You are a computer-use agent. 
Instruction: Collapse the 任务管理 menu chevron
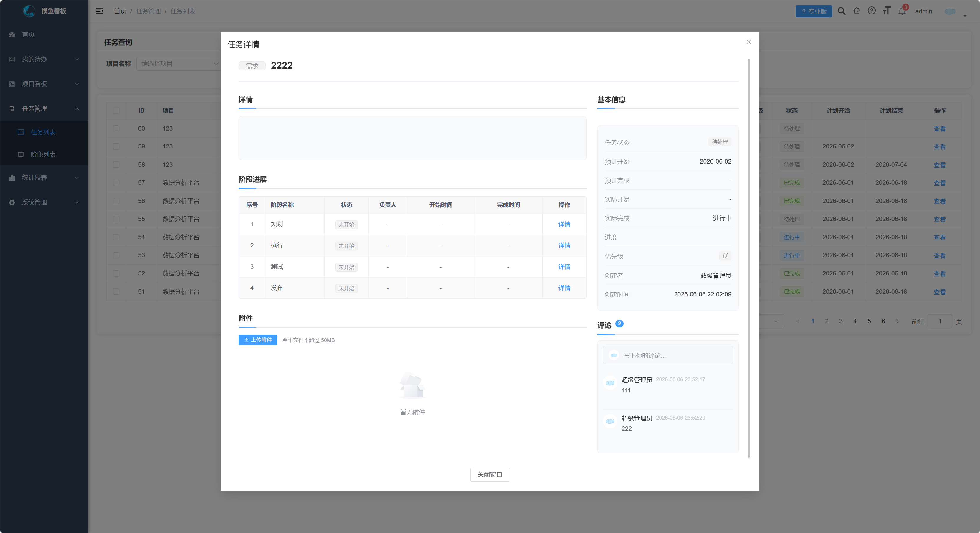[x=77, y=108]
